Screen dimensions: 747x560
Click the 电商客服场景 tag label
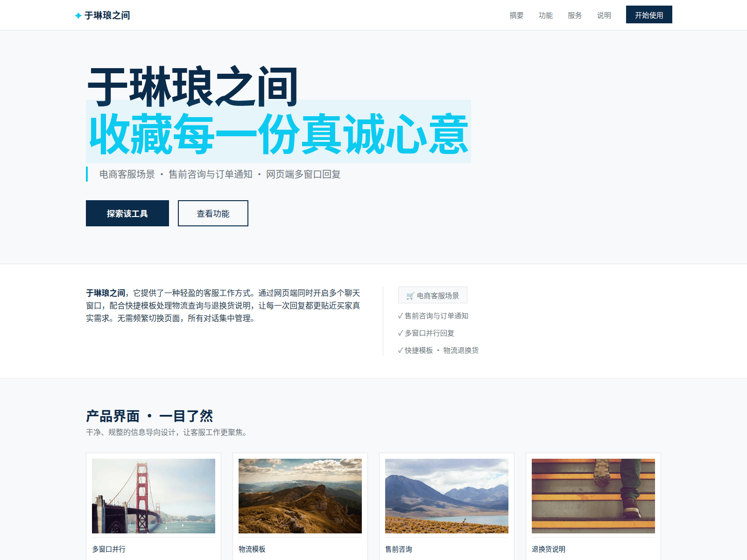[x=432, y=295]
